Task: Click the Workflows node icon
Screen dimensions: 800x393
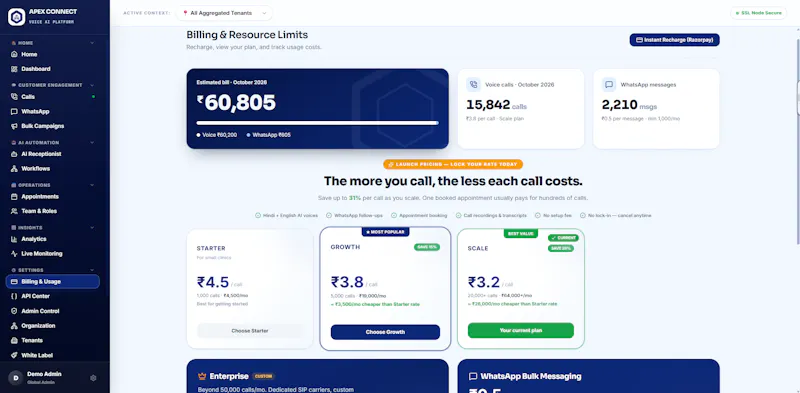Action: tap(14, 168)
